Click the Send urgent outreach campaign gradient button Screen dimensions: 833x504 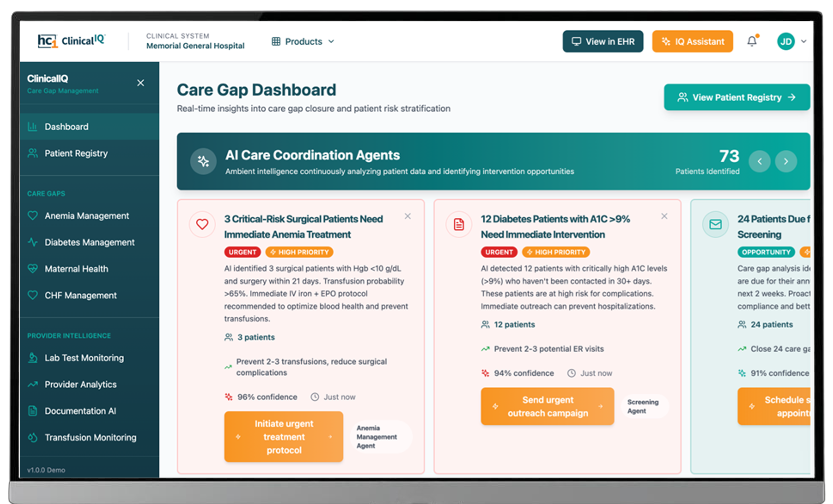tap(547, 406)
